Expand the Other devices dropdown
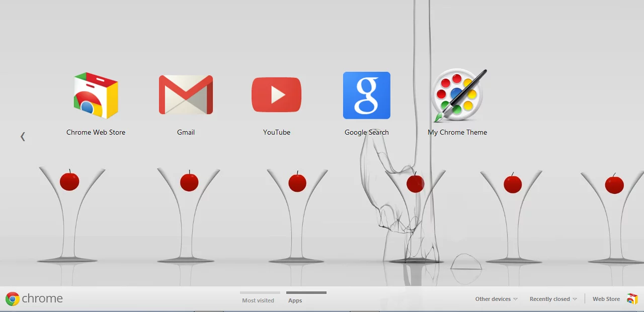Viewport: 644px width, 312px height. point(496,299)
